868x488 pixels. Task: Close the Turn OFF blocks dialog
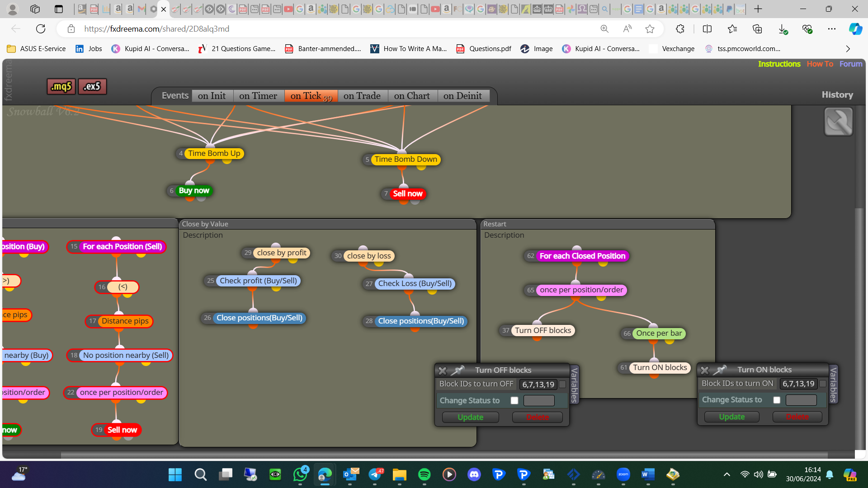point(443,371)
